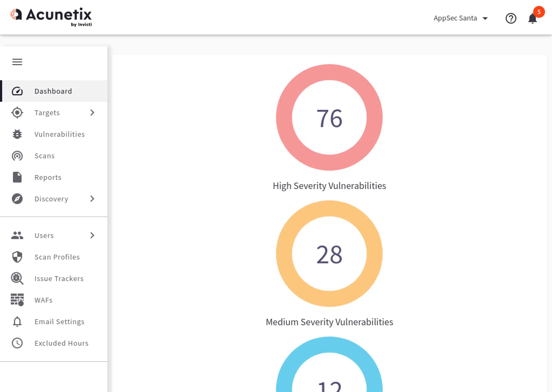Toggle the sidebar with the hamburger menu

tap(17, 62)
